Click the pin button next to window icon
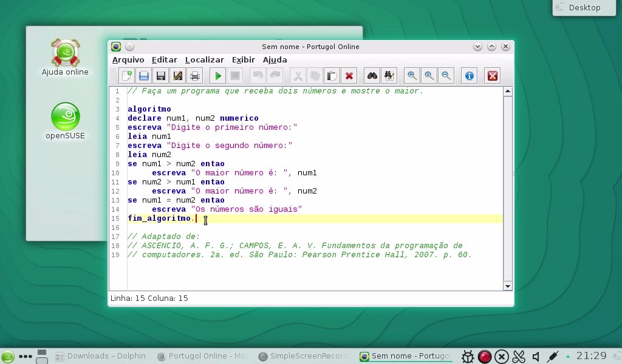This screenshot has width=622, height=364. pos(129,46)
